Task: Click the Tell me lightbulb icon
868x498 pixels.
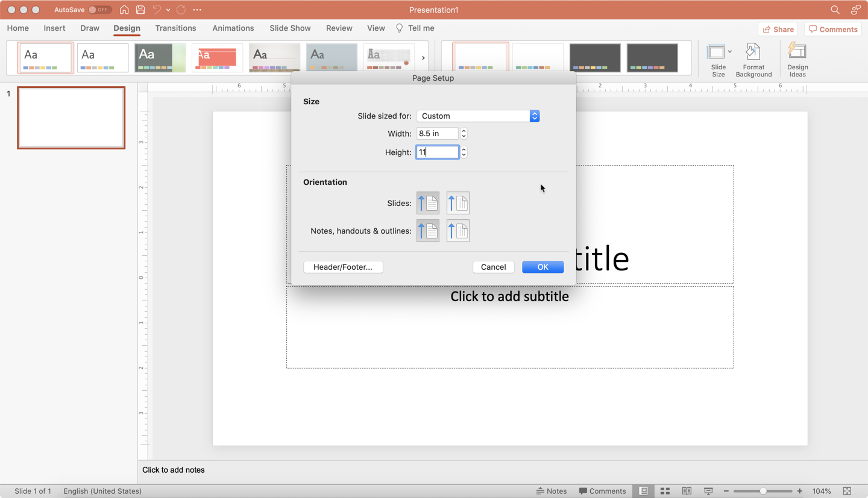Action: coord(399,28)
